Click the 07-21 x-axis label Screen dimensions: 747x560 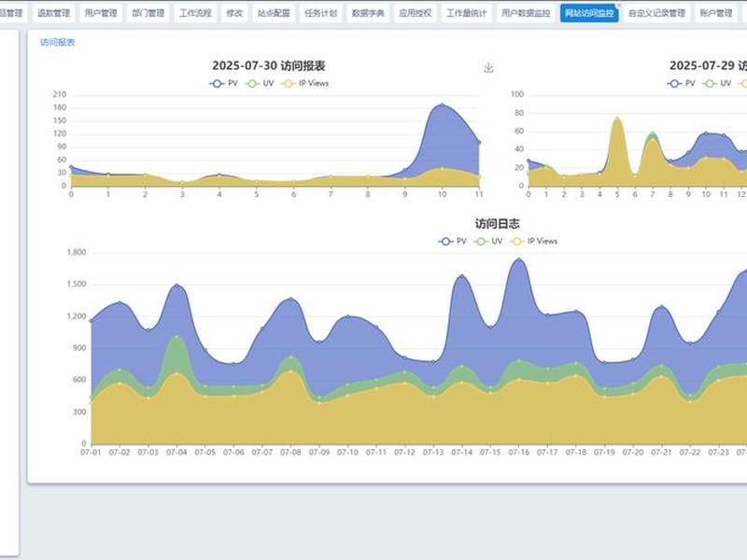point(661,453)
